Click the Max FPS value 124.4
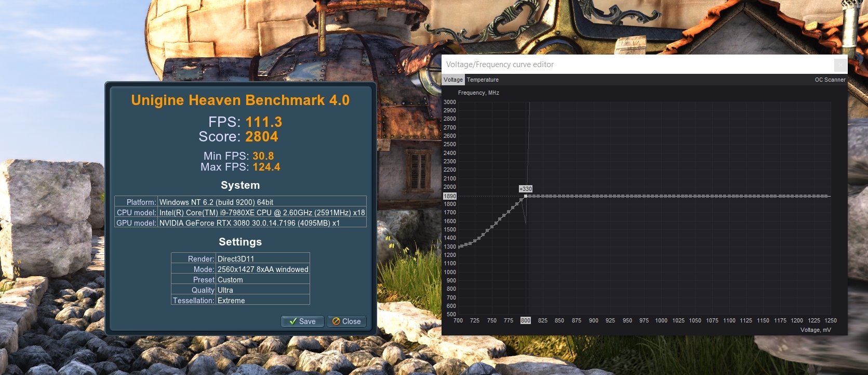Viewport: 868px width, 375px height. pyautogui.click(x=266, y=167)
